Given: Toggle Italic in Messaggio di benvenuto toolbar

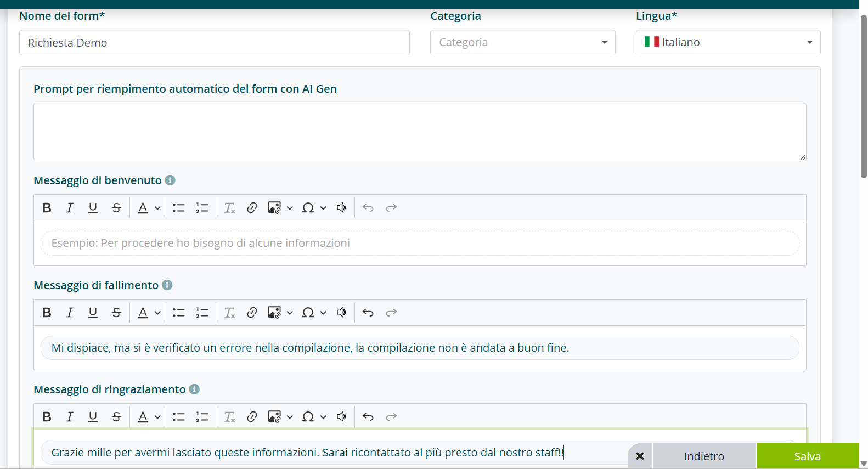Looking at the screenshot, I should pyautogui.click(x=70, y=208).
